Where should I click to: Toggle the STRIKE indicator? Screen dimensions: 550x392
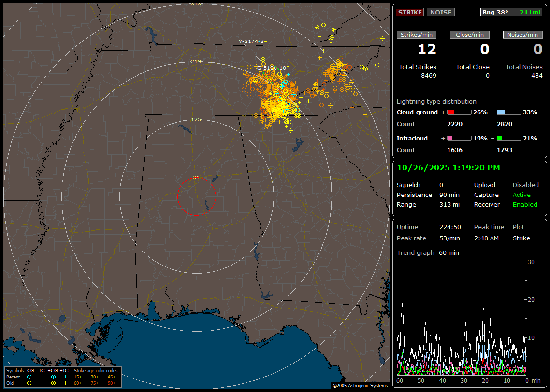point(410,12)
